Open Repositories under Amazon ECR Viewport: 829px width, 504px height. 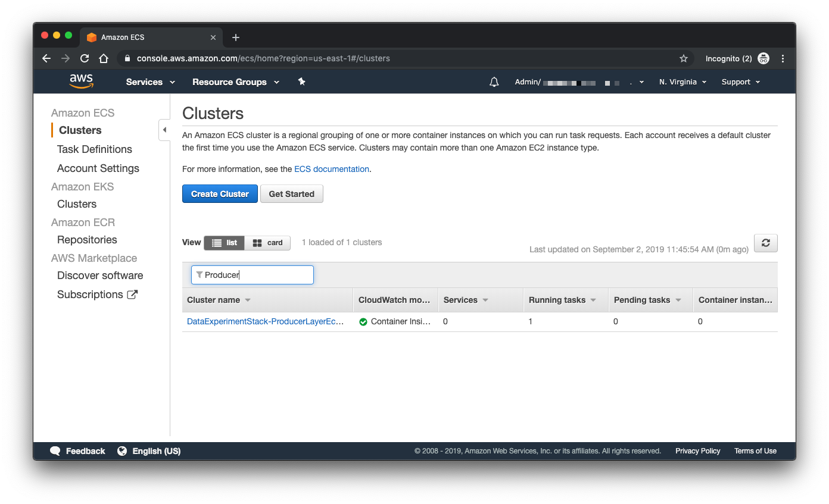pyautogui.click(x=87, y=240)
